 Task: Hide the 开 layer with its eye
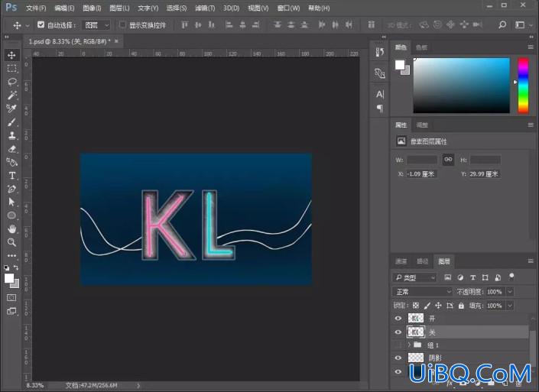click(x=398, y=318)
